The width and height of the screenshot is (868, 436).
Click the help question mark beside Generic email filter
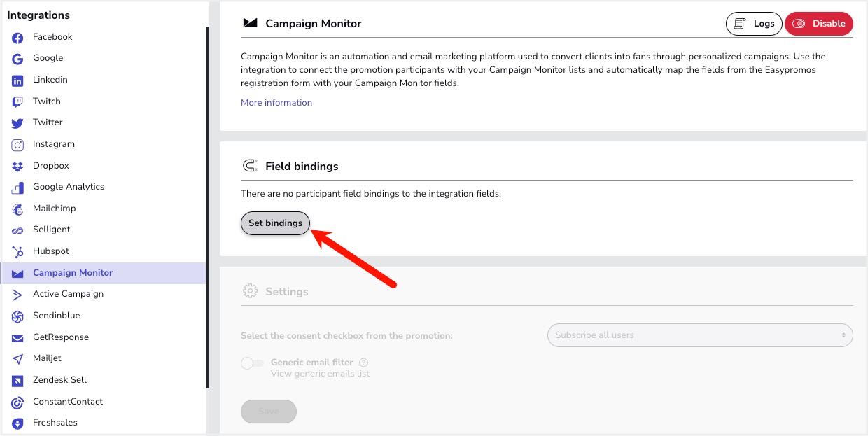(363, 363)
